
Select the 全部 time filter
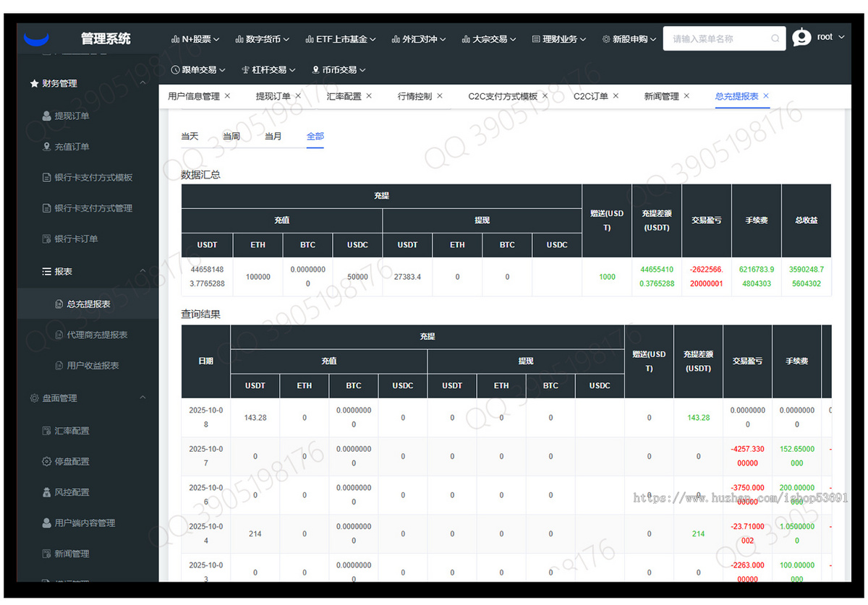(315, 136)
